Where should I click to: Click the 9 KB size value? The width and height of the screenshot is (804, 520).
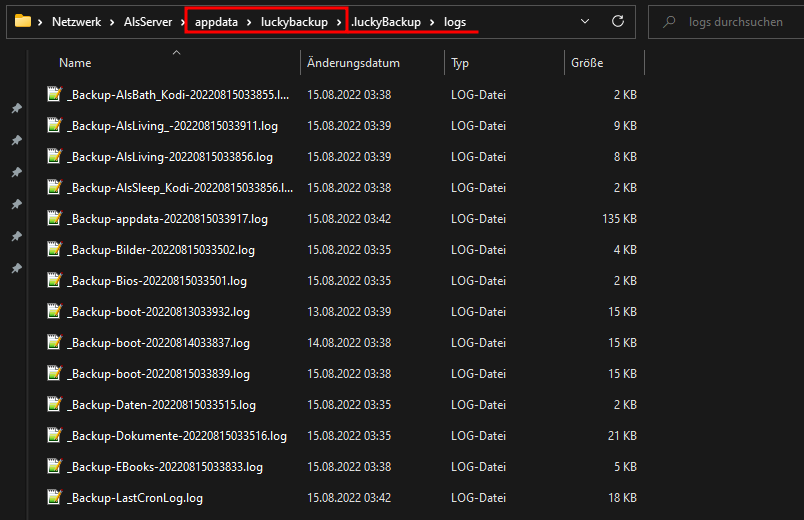tap(625, 126)
